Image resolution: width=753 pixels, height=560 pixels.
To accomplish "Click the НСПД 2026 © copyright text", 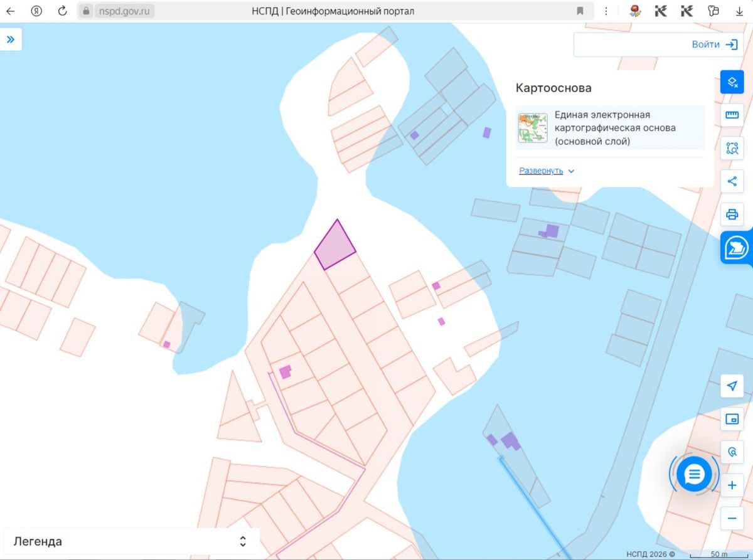I will point(650,554).
